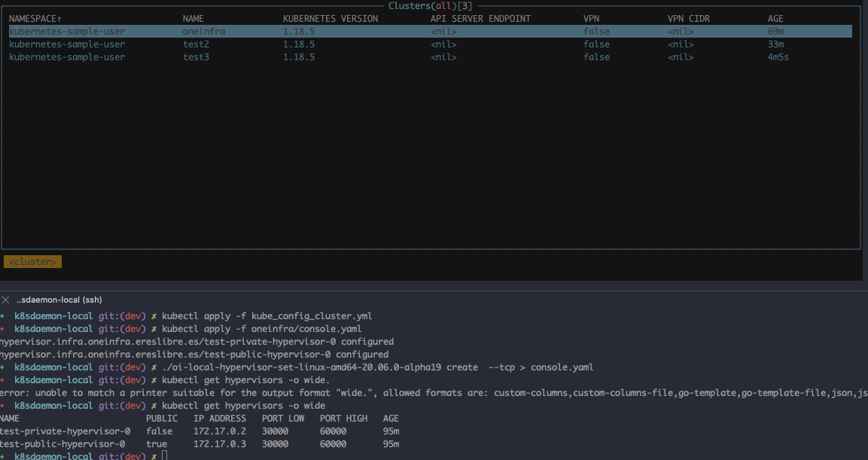Click the AGE header in Clusters table
The image size is (868, 460).
(775, 19)
